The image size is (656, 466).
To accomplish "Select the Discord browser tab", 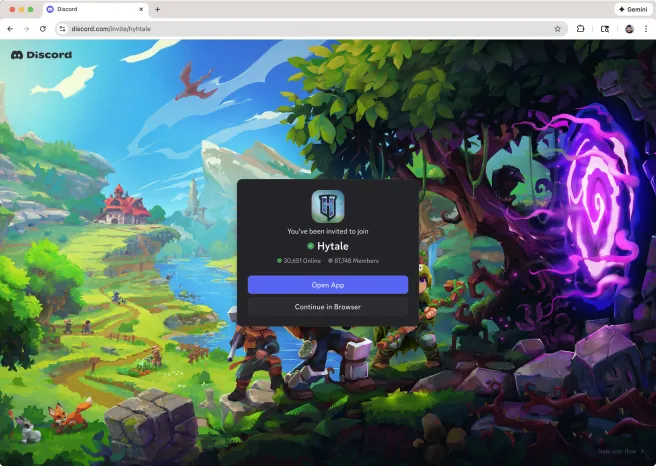I will click(x=94, y=9).
